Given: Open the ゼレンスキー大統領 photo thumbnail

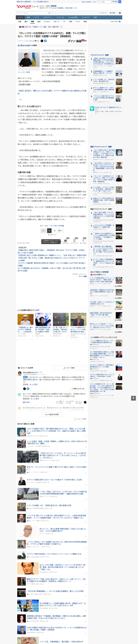Looking at the screenshot, I should [x=29, y=60].
